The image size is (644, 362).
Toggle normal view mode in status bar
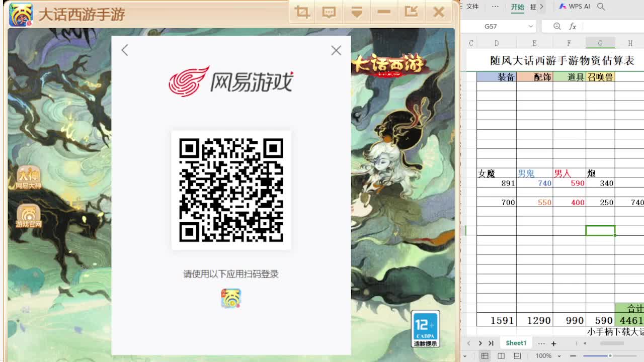coord(485,355)
